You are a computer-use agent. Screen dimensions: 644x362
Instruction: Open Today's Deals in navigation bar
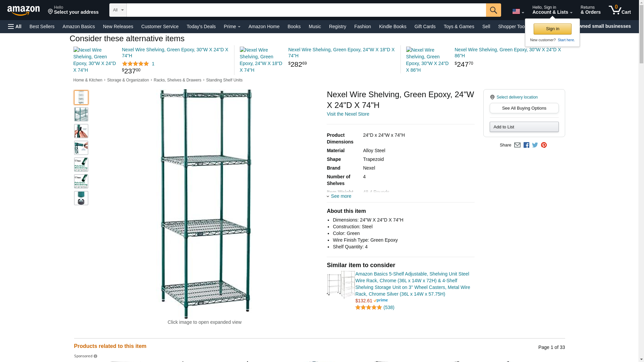[x=201, y=26]
